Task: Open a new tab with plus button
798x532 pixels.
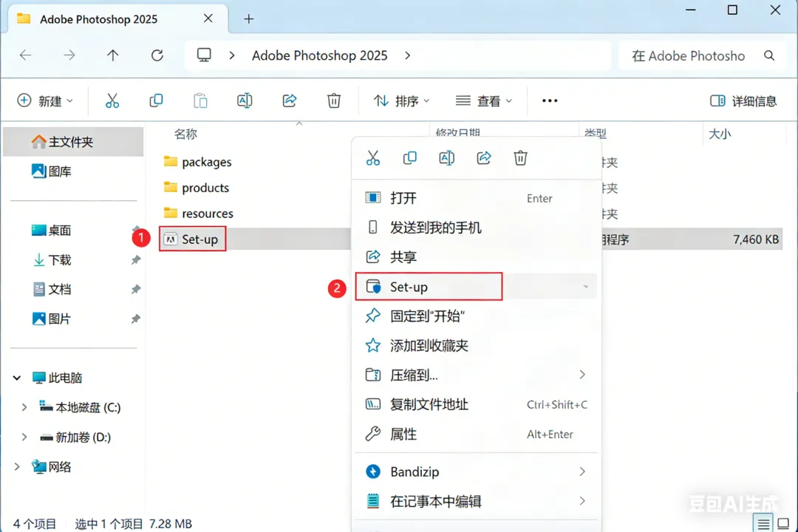Action: (x=248, y=18)
